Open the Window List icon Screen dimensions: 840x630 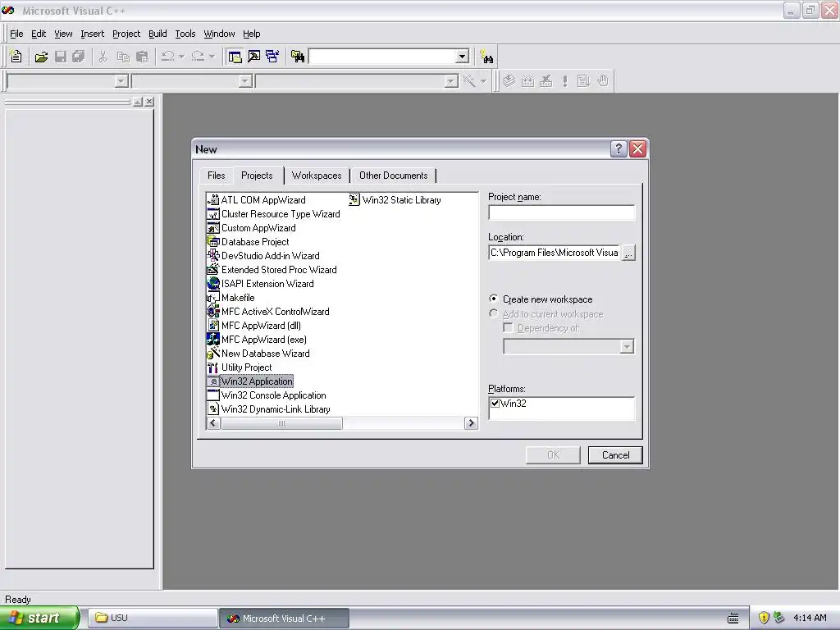point(272,57)
